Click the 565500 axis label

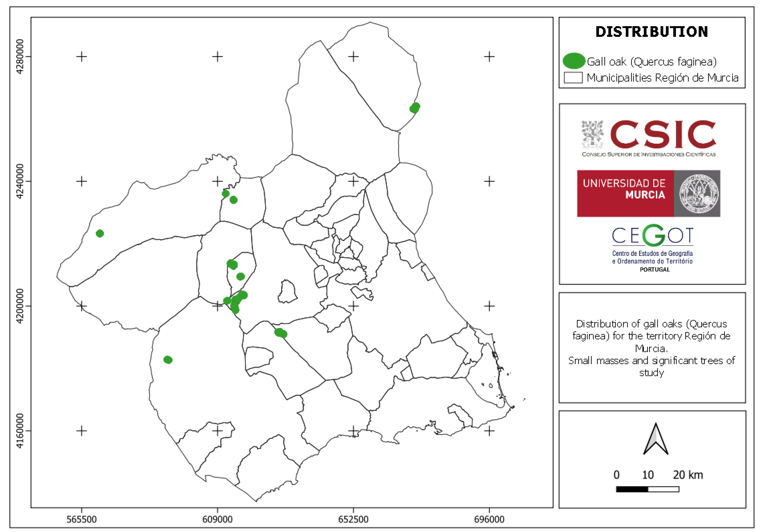click(81, 519)
